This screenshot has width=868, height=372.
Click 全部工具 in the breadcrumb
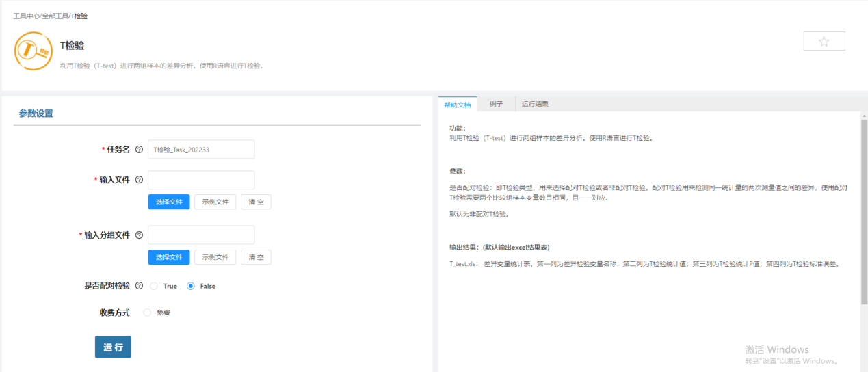tap(55, 16)
